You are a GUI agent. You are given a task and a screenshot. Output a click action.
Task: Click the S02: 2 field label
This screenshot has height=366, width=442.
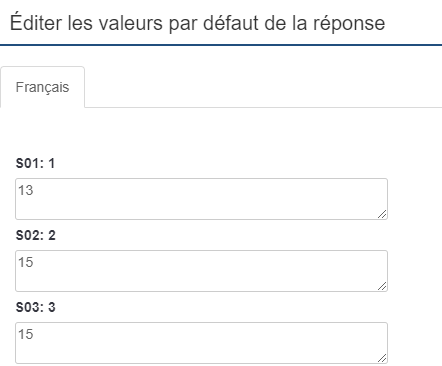36,236
